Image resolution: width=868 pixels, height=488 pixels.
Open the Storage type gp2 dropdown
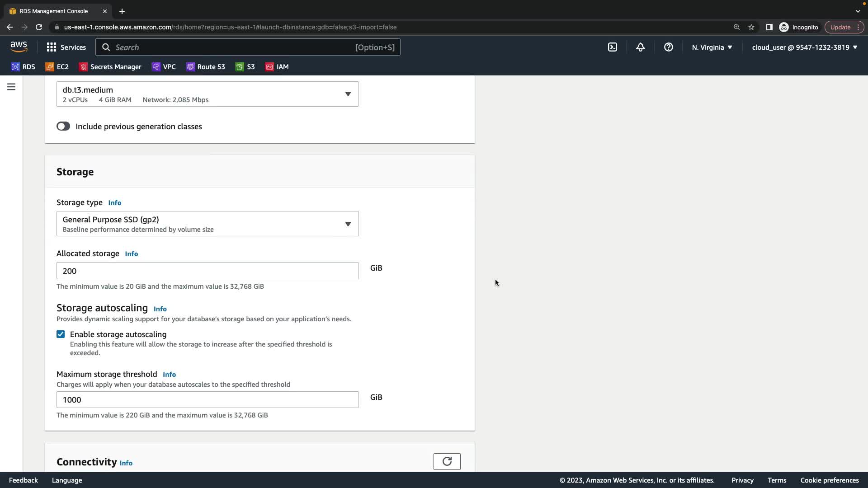point(208,224)
